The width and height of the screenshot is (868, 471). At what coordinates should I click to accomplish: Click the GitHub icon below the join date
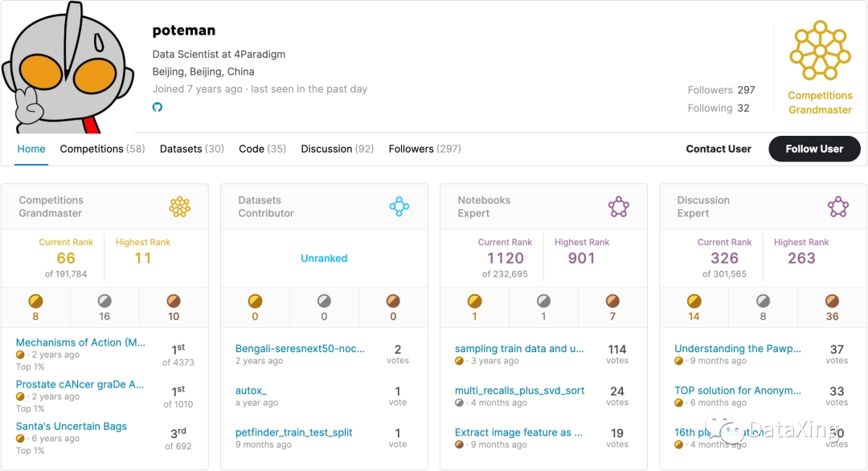pyautogui.click(x=158, y=106)
